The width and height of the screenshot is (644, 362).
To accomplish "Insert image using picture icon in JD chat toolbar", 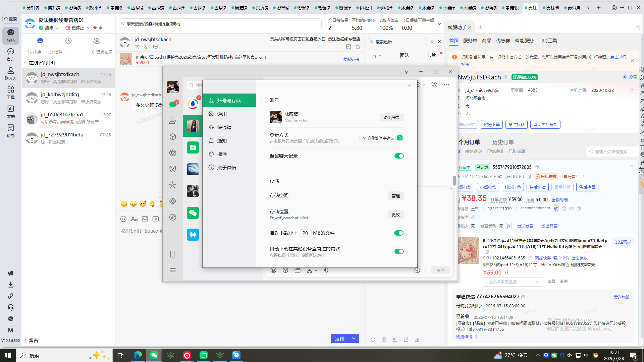I will coord(145,219).
